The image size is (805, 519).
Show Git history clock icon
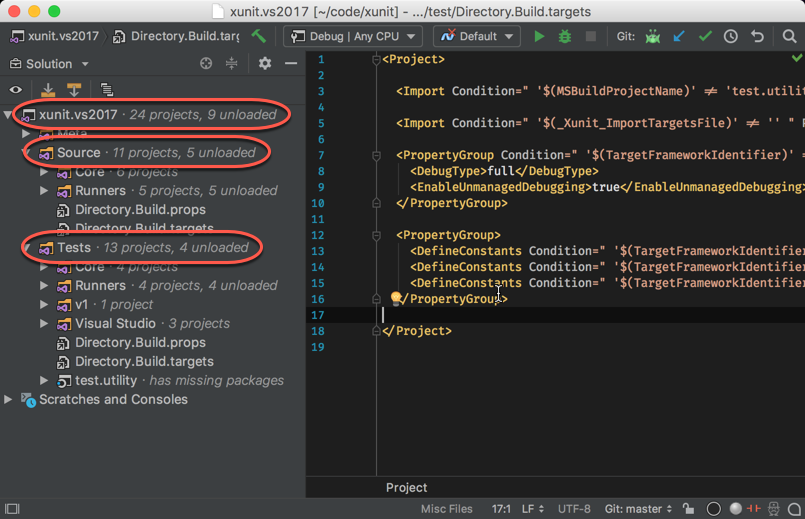point(731,36)
